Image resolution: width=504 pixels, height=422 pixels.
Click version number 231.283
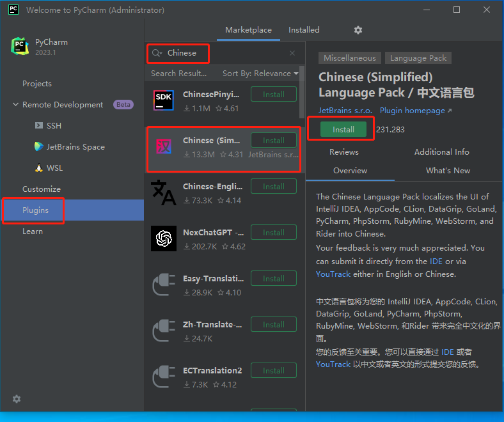point(390,129)
